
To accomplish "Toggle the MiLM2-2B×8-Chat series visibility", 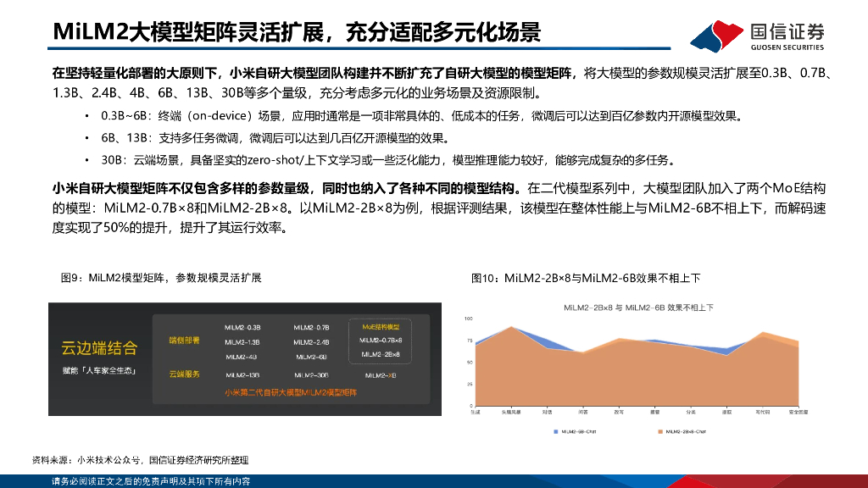I will pos(682,432).
